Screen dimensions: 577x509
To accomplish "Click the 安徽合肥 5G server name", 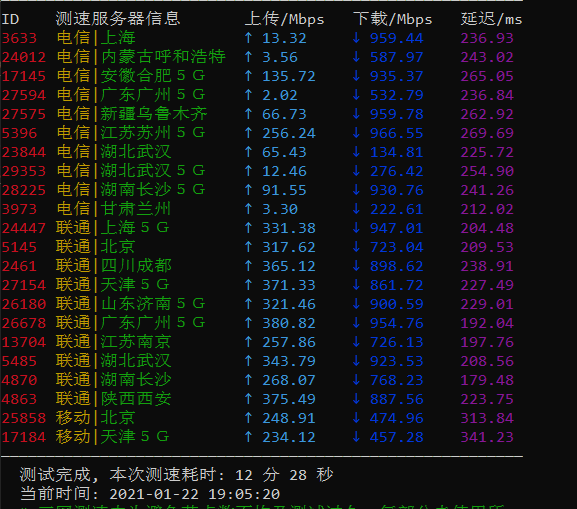I will pos(153,76).
